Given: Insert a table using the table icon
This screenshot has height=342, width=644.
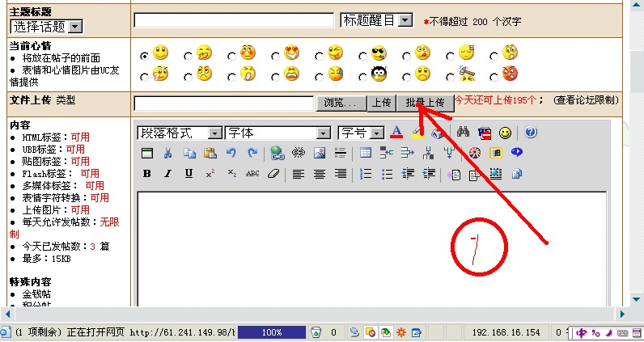Looking at the screenshot, I should 365,153.
